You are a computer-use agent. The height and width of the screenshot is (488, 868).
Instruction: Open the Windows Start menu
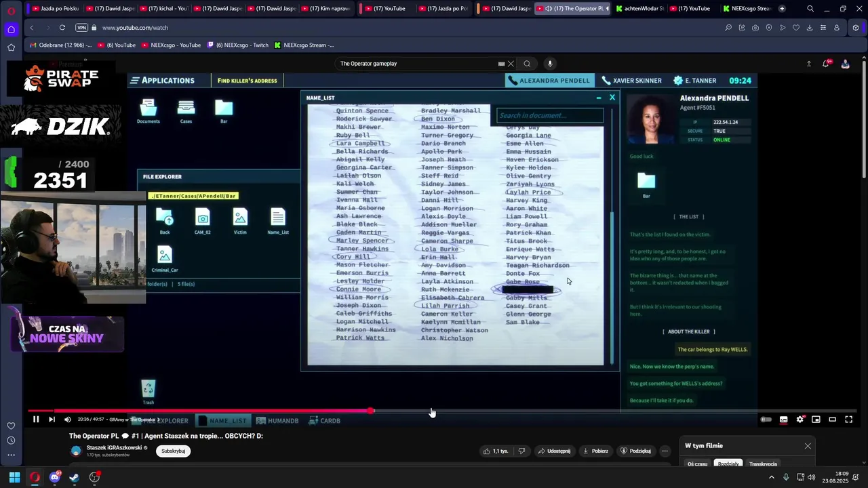[14, 477]
